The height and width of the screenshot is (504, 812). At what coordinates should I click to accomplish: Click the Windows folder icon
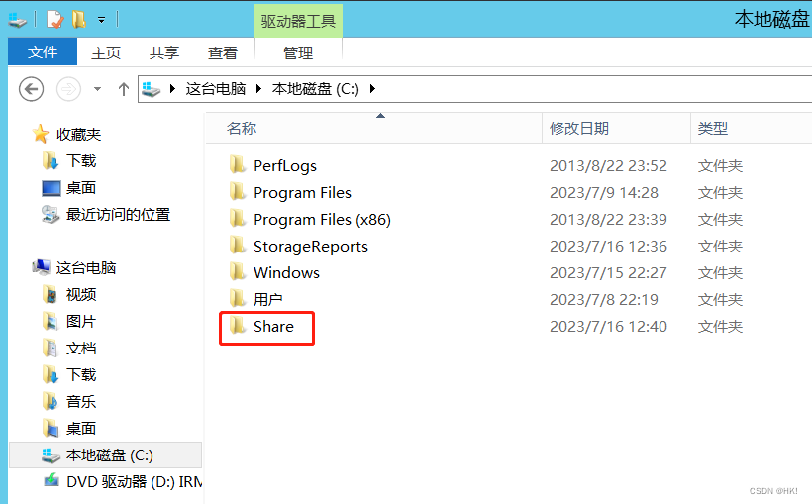tap(238, 272)
